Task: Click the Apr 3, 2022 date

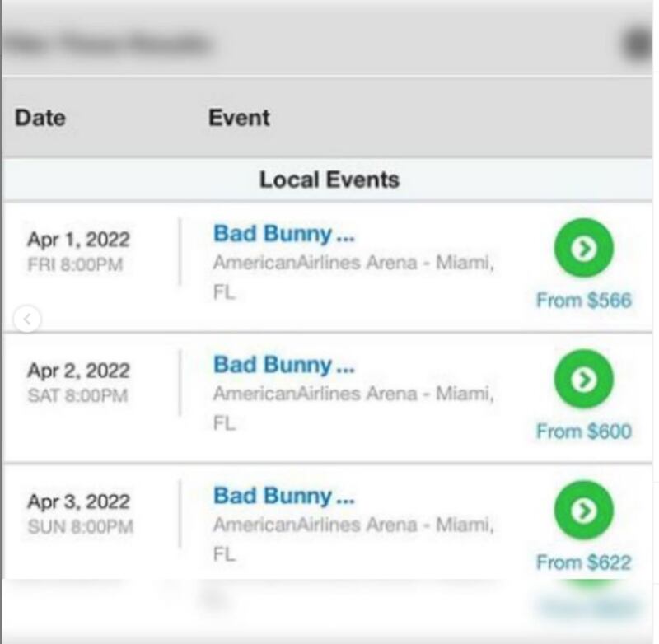Action: 78,502
